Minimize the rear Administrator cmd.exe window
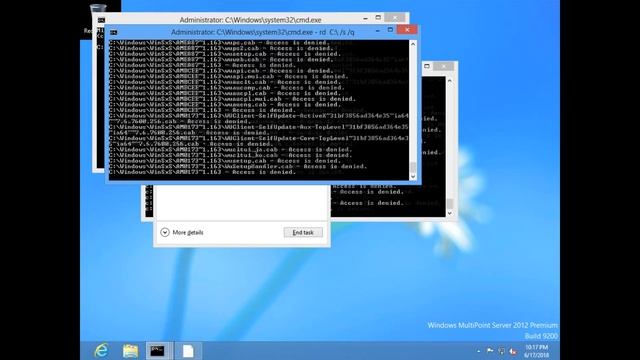Viewport: 640px width, 360px height. [365, 18]
